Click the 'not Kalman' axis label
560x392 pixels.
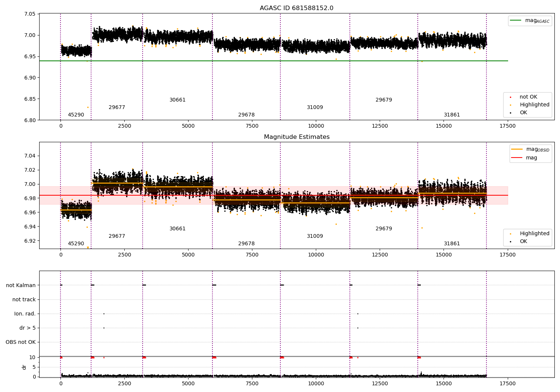[21, 285]
